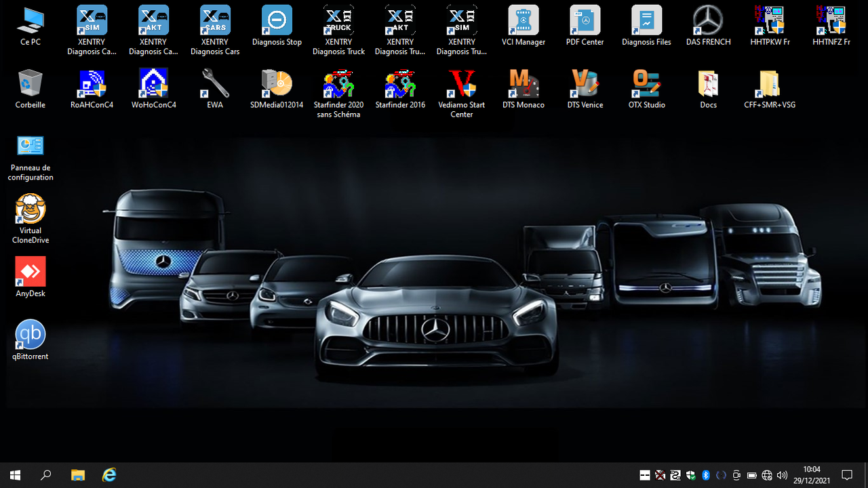Screen dimensions: 868x488
Task: Open PDF Center shortcut
Action: click(x=585, y=26)
